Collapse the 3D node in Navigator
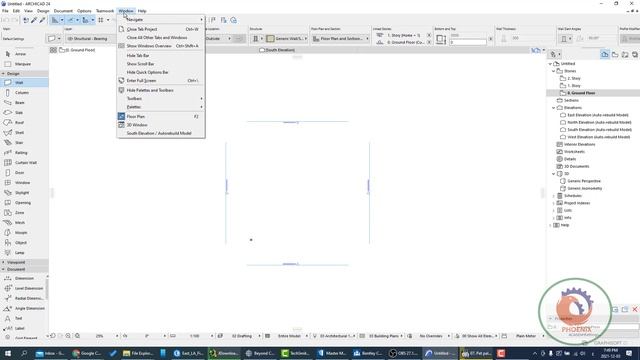Viewport: 640px width, 360px height. tap(554, 174)
